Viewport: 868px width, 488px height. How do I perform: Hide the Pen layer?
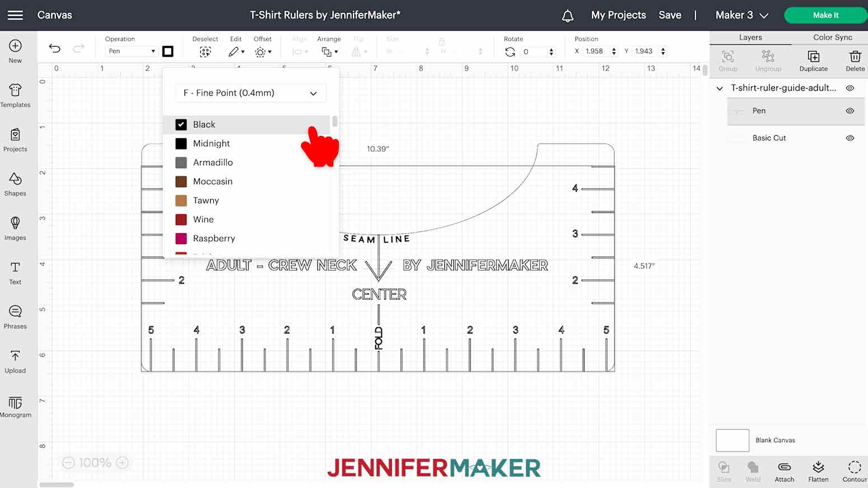tap(850, 111)
